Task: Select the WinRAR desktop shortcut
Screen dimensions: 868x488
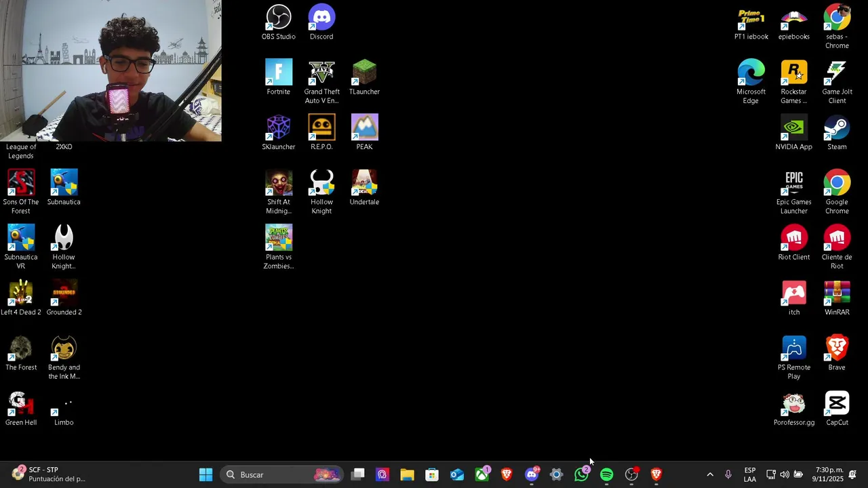Action: 837,298
